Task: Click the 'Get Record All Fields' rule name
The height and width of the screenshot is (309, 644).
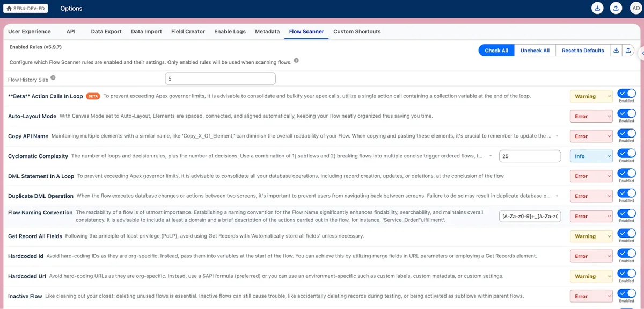Action: tap(35, 236)
